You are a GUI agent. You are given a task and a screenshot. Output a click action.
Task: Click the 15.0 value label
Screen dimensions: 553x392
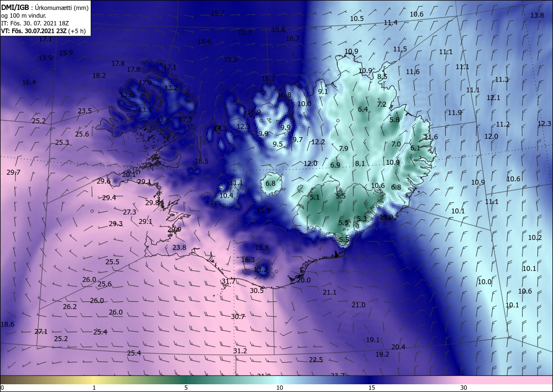click(386, 217)
